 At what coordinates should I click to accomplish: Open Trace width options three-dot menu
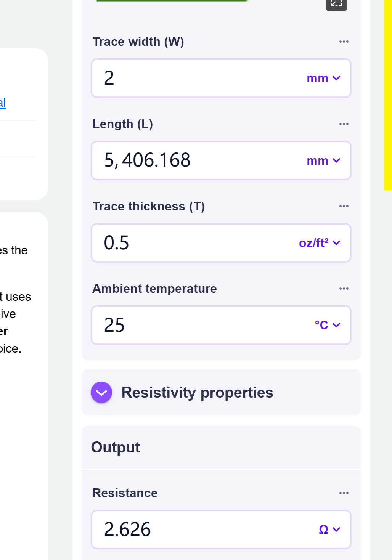[344, 42]
